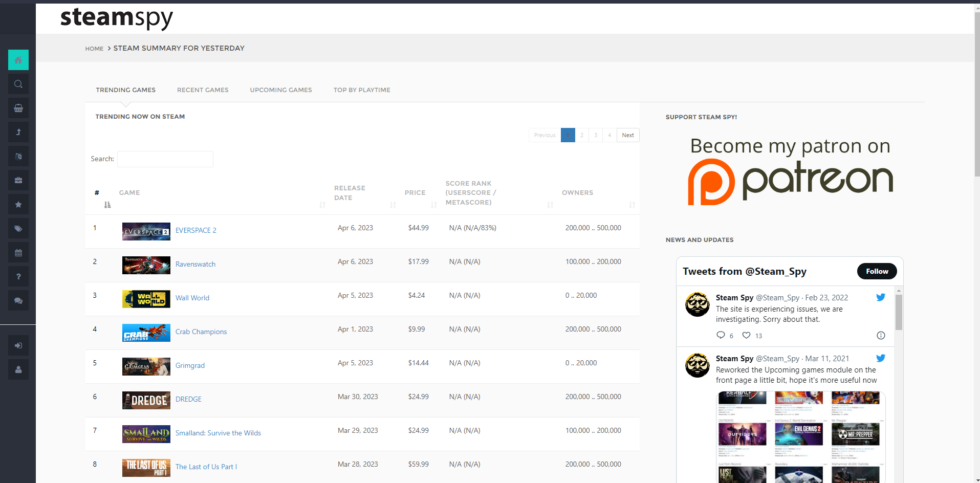The image size is (980, 483).
Task: Click the upward arrow sidebar icon
Action: [18, 132]
